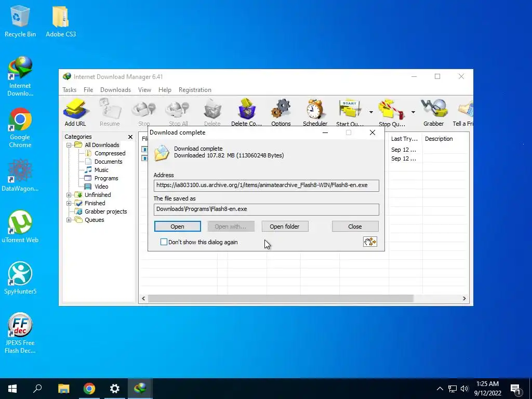
Task: Click the Resume toolbar icon
Action: coord(110,109)
